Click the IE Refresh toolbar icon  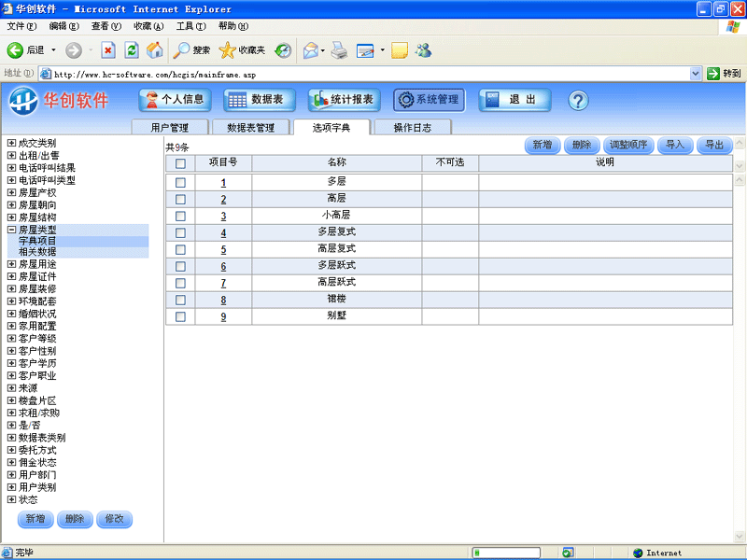pyautogui.click(x=132, y=50)
